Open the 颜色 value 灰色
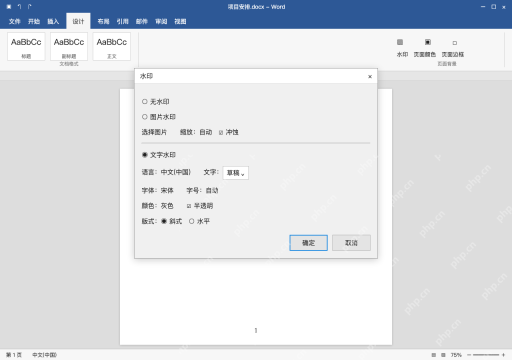 click(x=167, y=206)
